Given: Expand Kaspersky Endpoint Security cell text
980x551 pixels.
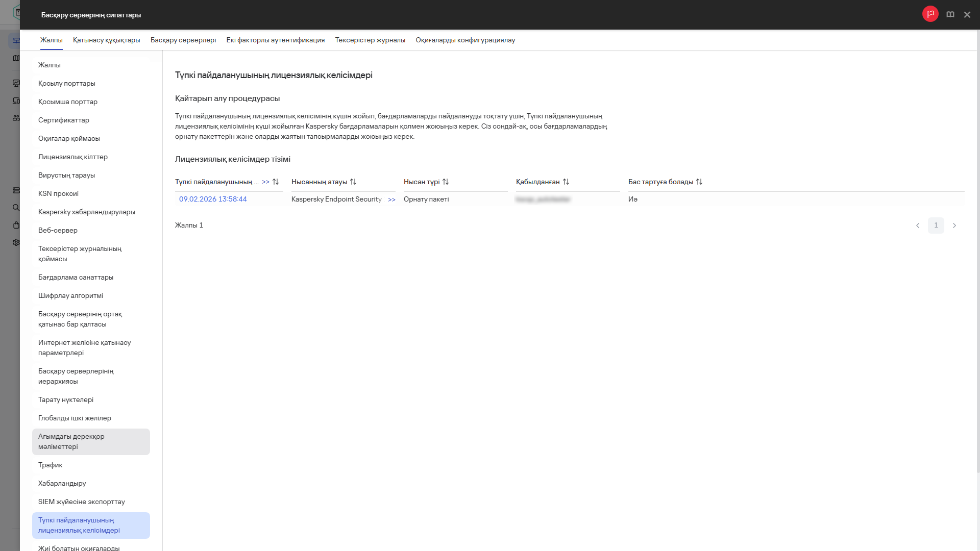Looking at the screenshot, I should (391, 200).
